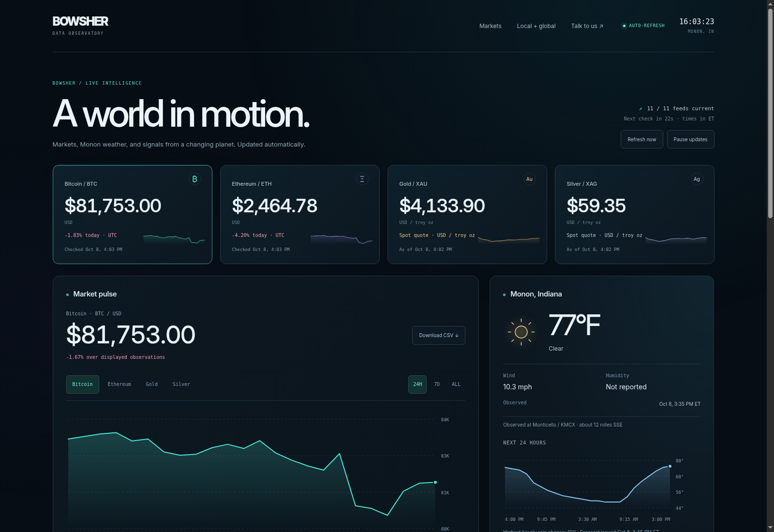Select the ALL time range
This screenshot has width=774, height=532.
point(456,384)
